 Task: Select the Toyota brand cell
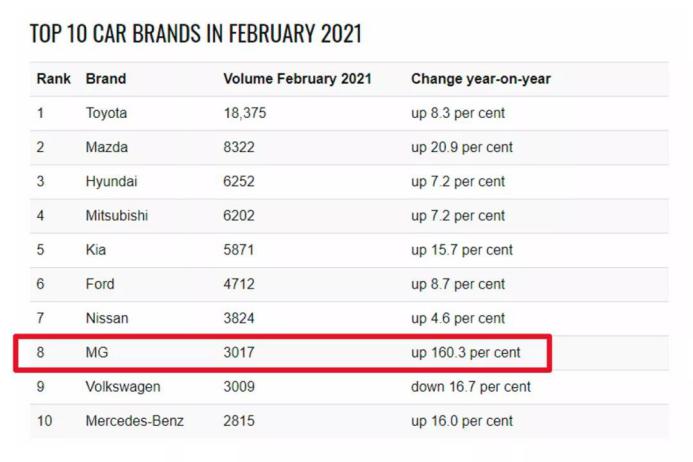[107, 113]
